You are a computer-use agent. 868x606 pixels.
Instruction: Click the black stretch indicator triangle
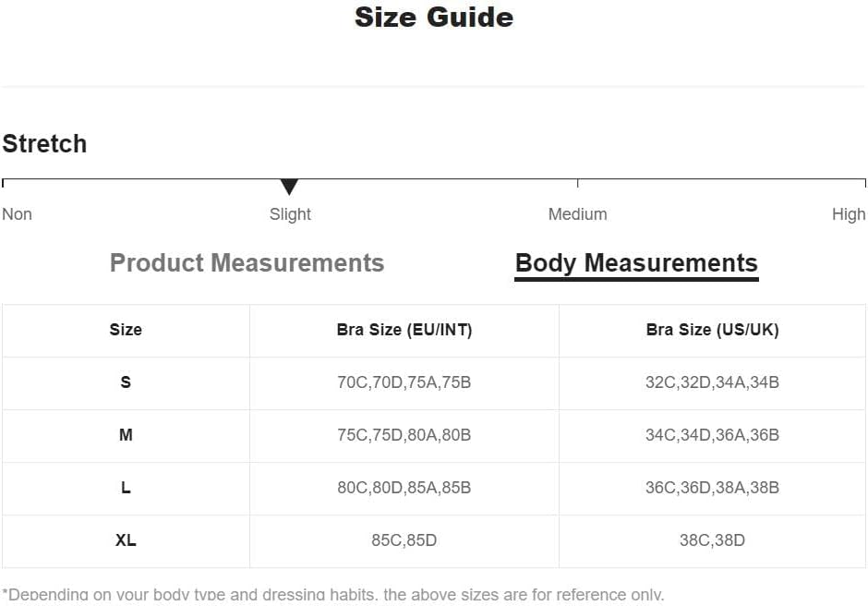[289, 187]
